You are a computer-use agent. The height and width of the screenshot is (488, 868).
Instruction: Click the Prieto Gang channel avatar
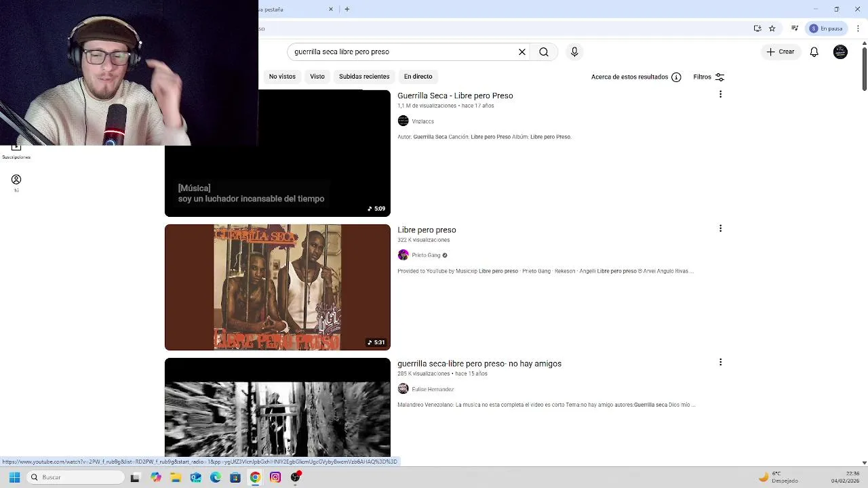[x=403, y=255]
